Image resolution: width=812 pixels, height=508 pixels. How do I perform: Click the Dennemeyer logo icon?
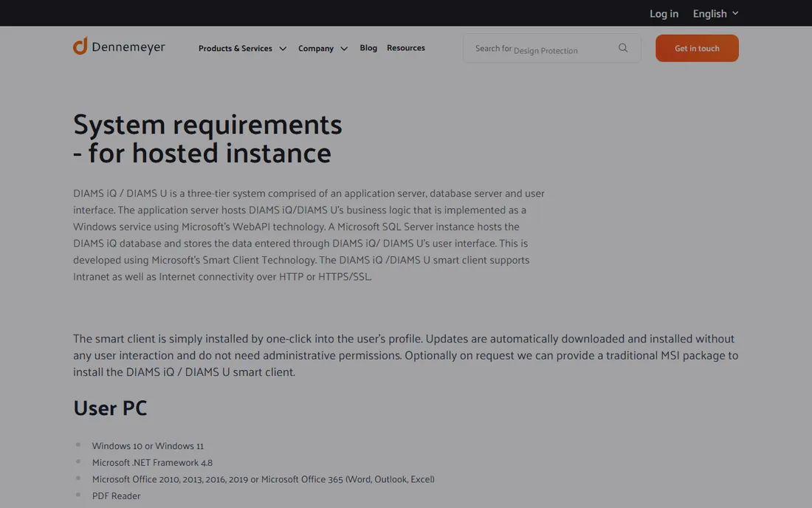click(x=80, y=46)
